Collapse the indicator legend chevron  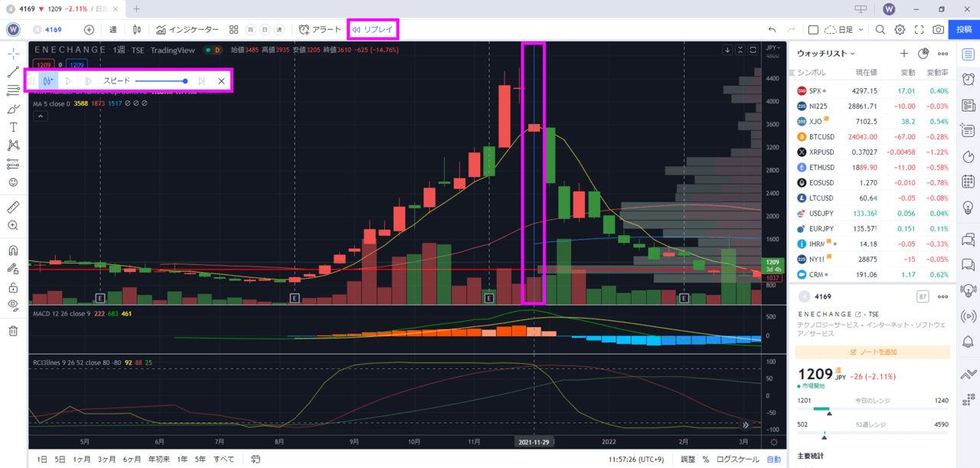point(41,116)
